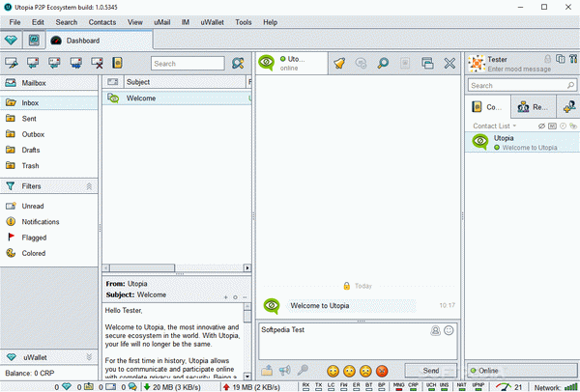The image size is (580, 392).
Task: Toggle hidden contacts eye icon in Contact List
Action: click(541, 126)
